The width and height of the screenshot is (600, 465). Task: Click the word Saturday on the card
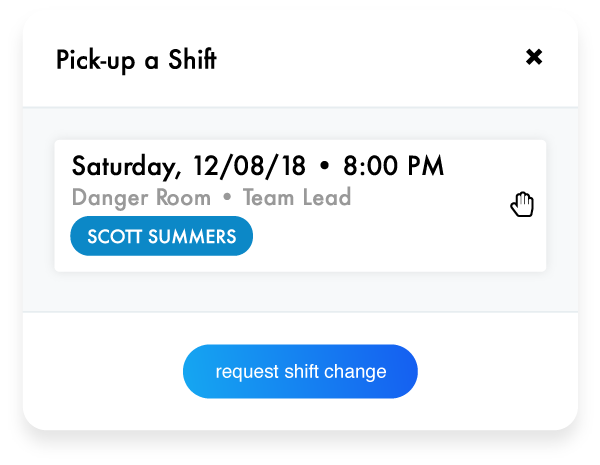121,165
